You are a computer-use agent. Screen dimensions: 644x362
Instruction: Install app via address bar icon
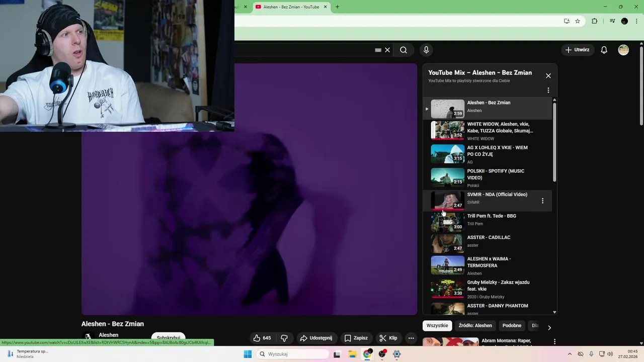point(567,21)
